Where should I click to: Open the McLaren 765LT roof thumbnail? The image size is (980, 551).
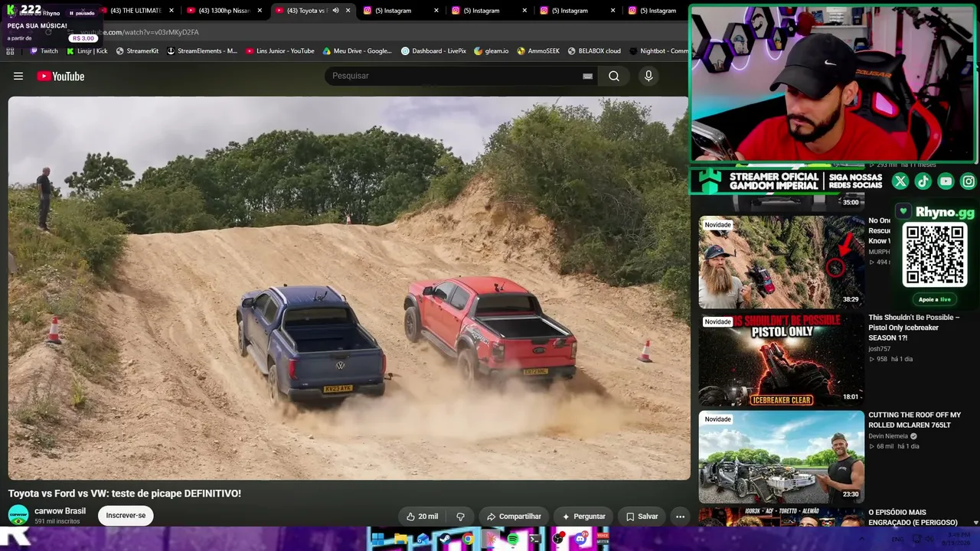point(781,457)
